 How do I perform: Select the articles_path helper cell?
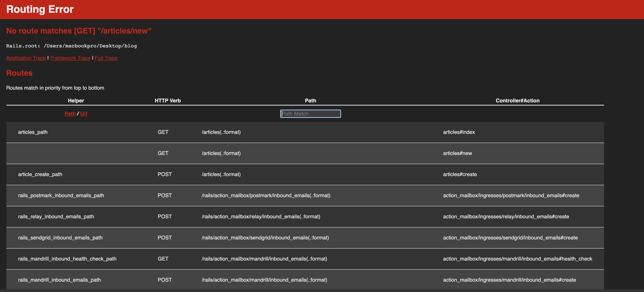coord(33,132)
